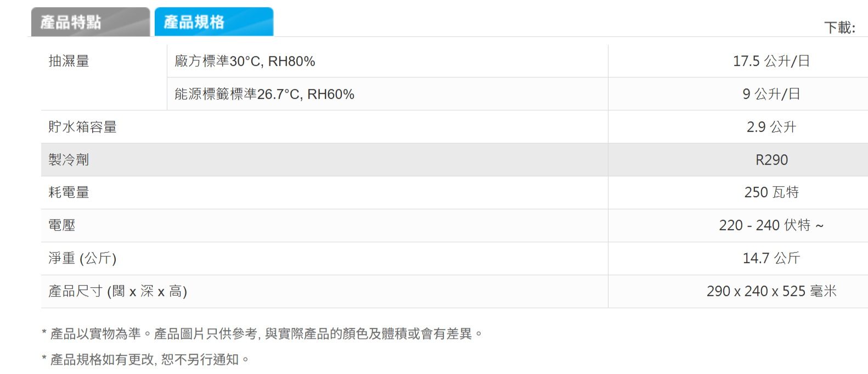Click the 貯水箱容量 row label

point(82,127)
